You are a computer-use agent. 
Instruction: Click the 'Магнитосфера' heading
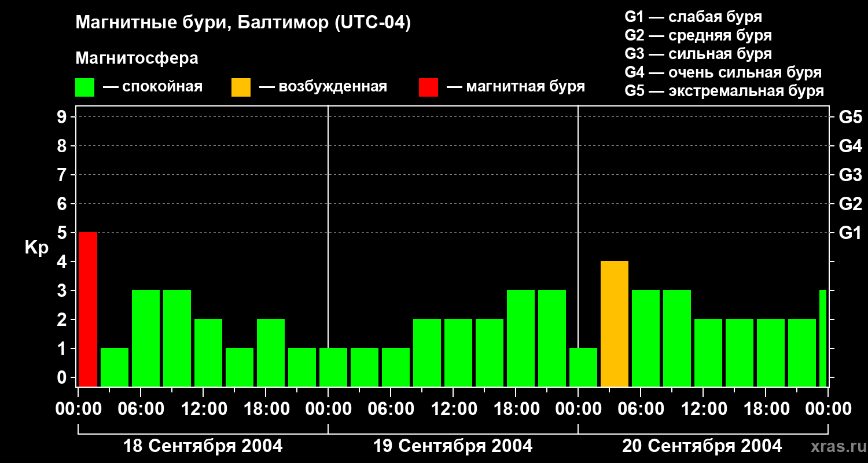click(x=137, y=58)
